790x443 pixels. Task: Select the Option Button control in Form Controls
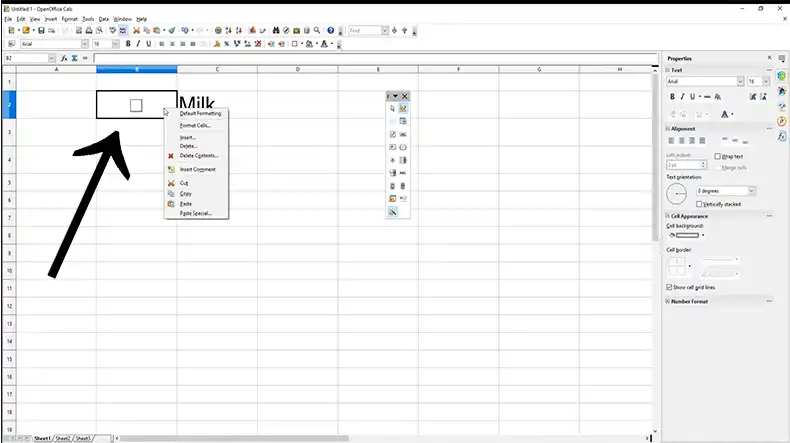click(x=392, y=160)
